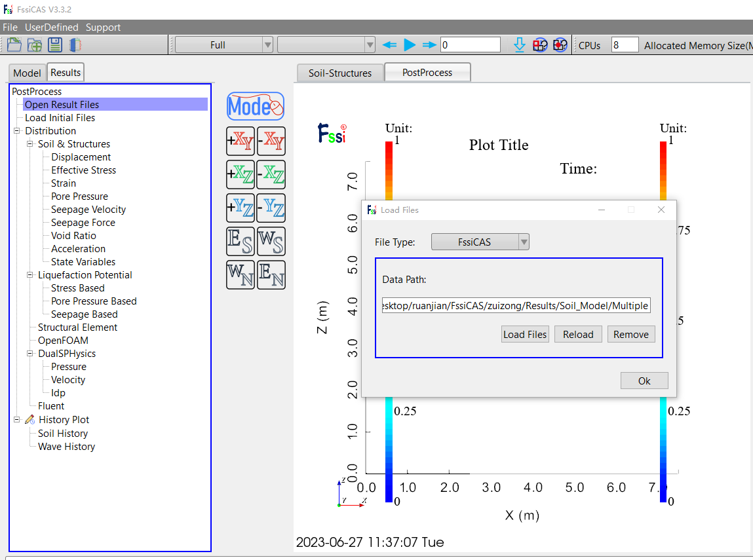
Task: Collapse the DualSPHysics tree node
Action: (x=29, y=353)
